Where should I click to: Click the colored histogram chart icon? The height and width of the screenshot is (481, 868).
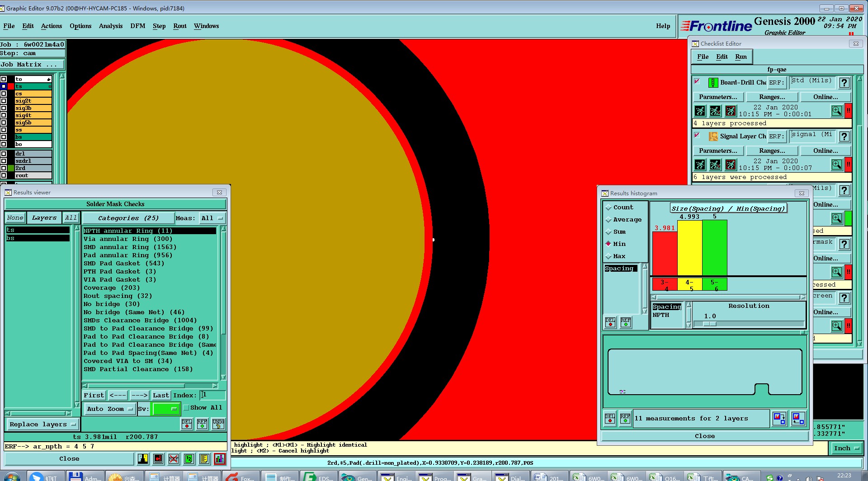(x=220, y=459)
